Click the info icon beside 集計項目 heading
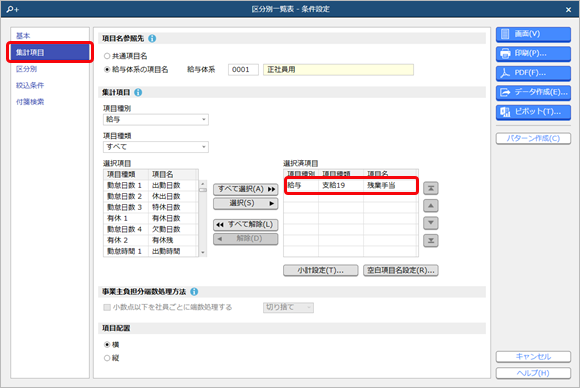 point(138,92)
